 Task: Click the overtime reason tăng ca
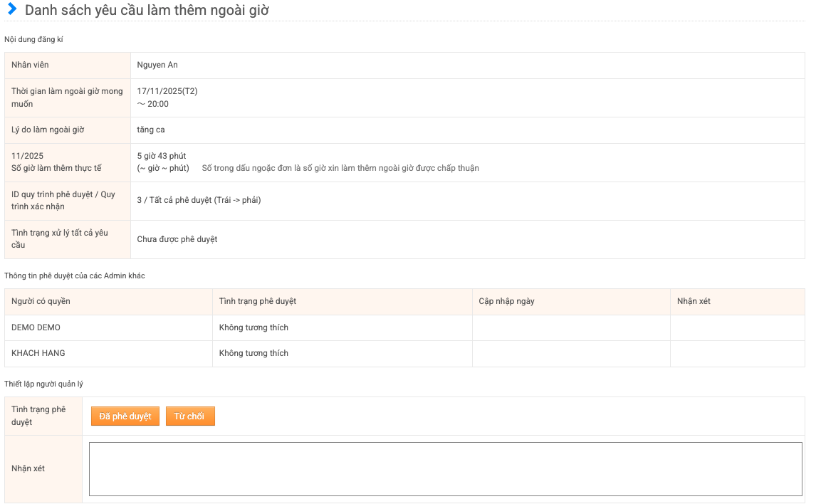151,130
